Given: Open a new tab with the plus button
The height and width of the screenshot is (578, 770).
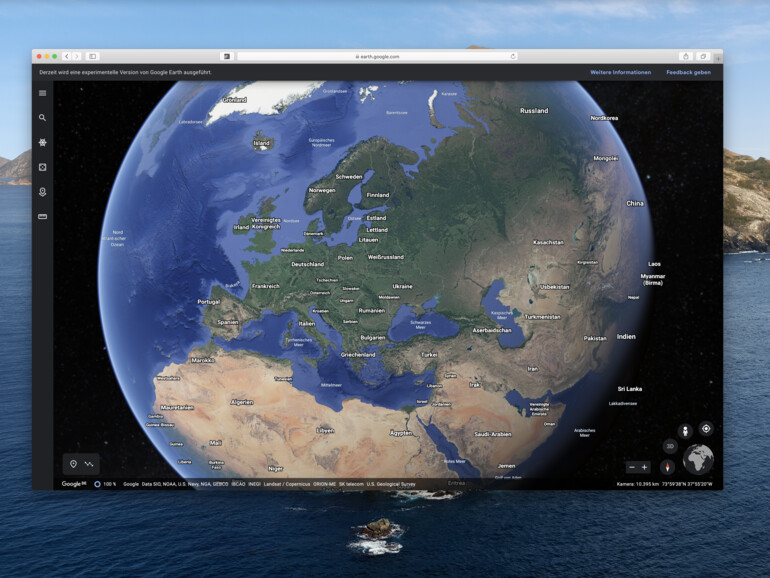Looking at the screenshot, I should 718,58.
